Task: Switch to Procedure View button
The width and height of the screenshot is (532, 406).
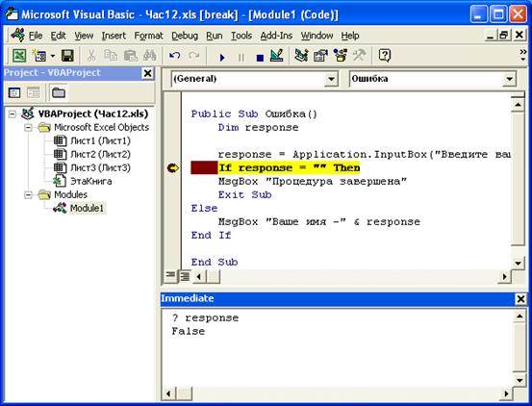Action: pos(170,276)
